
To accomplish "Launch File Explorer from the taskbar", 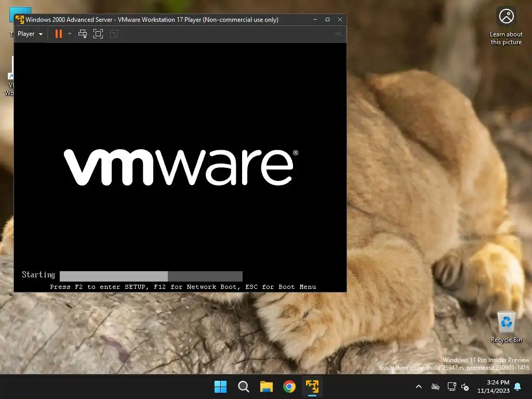I will (267, 387).
